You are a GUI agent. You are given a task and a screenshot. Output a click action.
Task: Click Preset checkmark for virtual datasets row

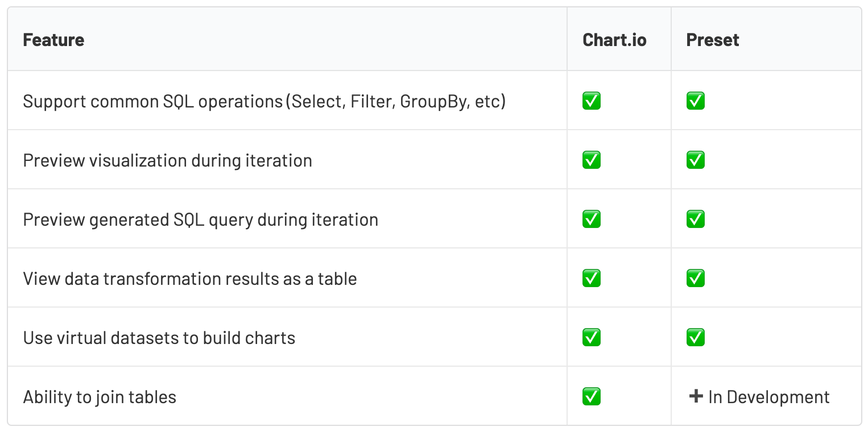pos(695,338)
